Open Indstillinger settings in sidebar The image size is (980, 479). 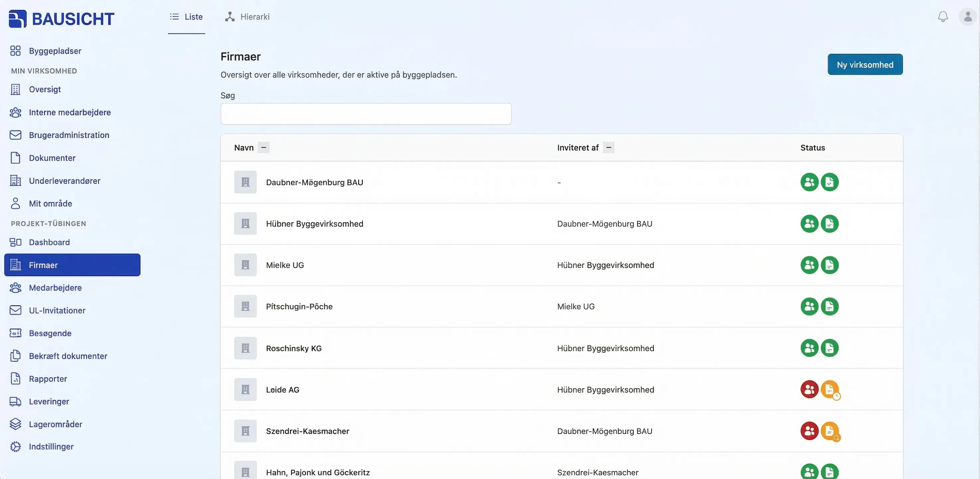[51, 447]
